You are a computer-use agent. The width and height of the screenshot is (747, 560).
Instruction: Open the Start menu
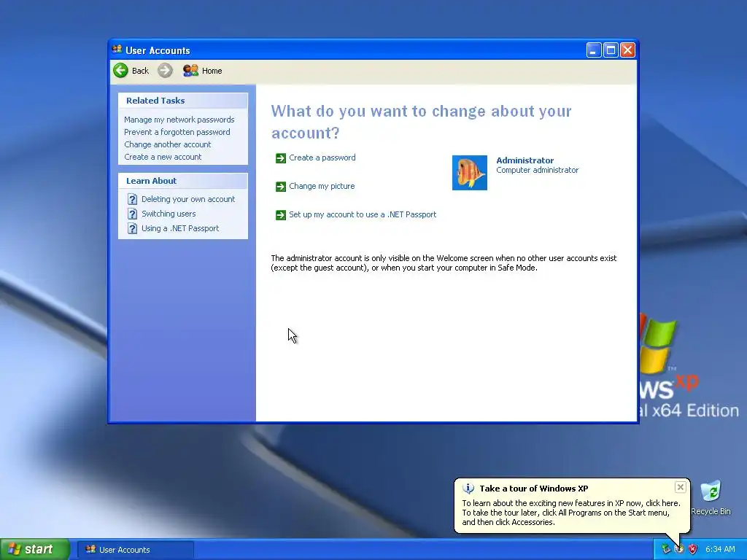pos(35,549)
